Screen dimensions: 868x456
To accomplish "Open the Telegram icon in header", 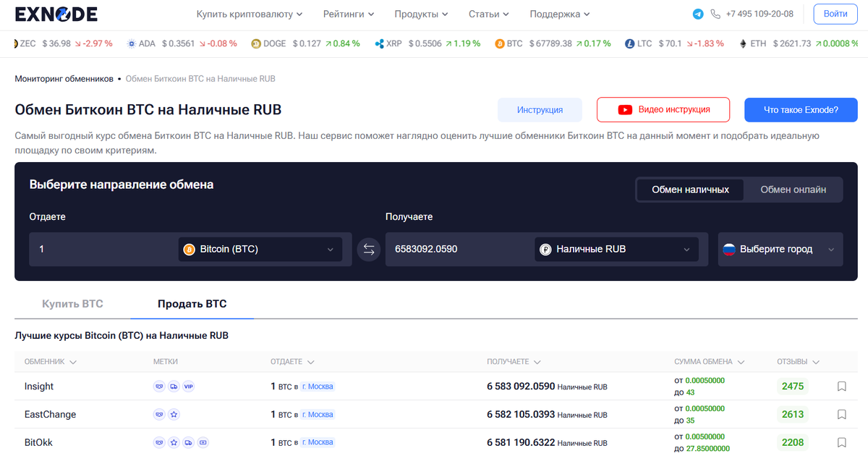I will pyautogui.click(x=698, y=14).
